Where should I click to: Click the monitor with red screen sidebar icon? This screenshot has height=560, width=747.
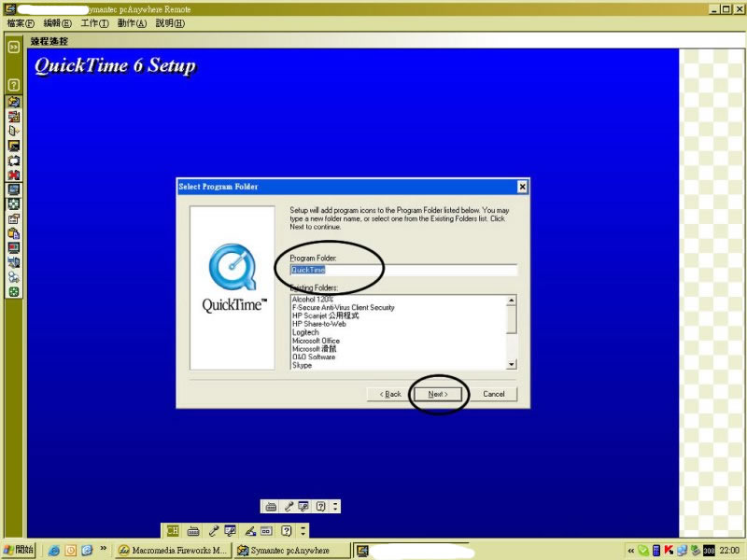point(14,248)
